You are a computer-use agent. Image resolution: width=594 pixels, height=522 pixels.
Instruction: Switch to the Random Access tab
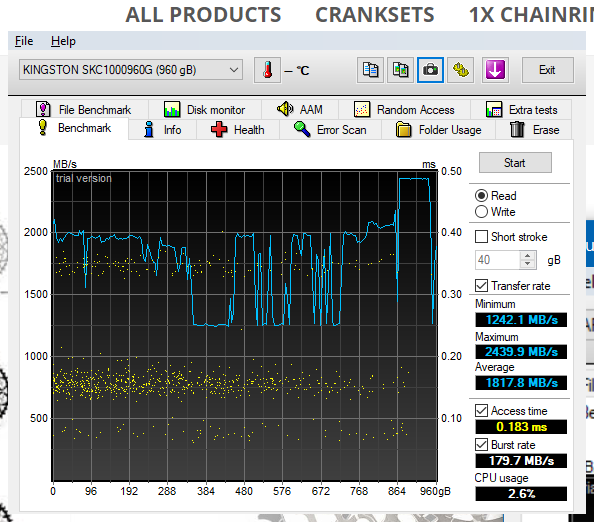click(x=404, y=110)
